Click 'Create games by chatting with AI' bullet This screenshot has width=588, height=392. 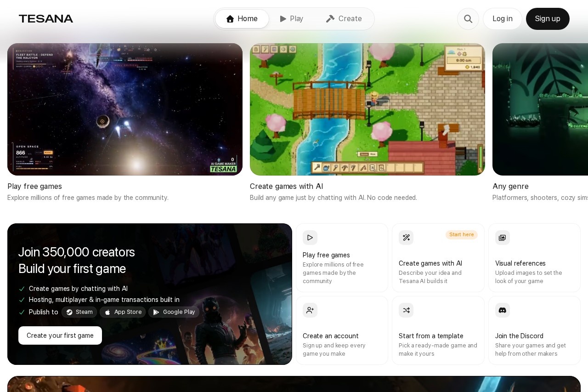78,289
